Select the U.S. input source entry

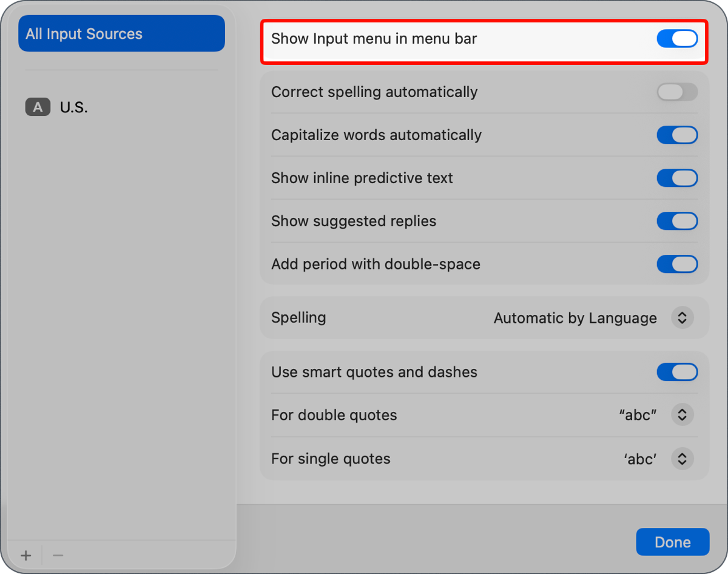[73, 107]
